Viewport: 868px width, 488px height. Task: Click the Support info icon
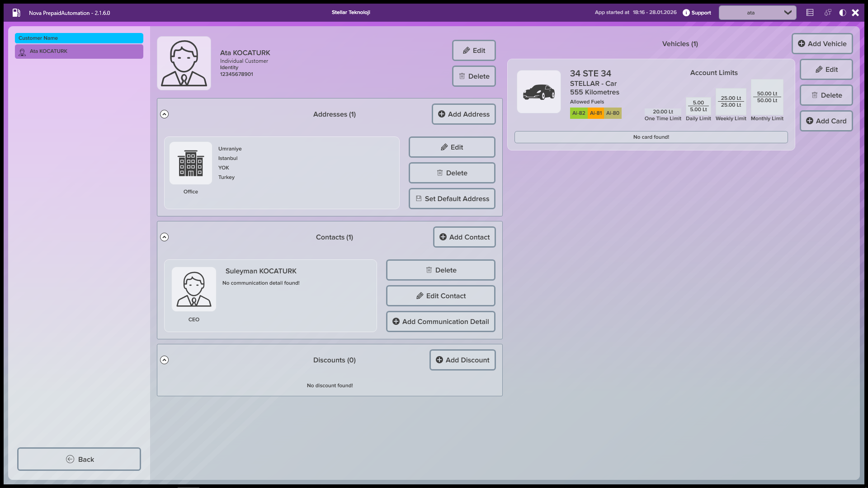[686, 13]
